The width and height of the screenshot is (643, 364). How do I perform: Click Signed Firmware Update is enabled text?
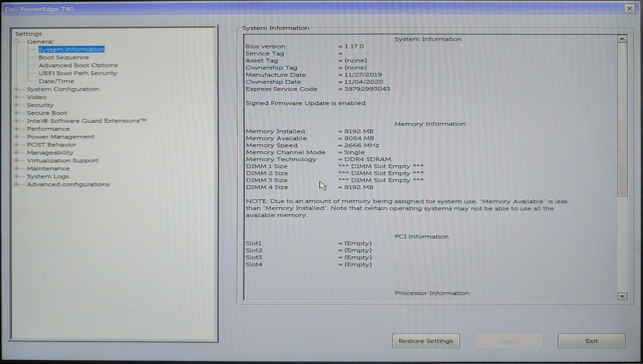(306, 103)
